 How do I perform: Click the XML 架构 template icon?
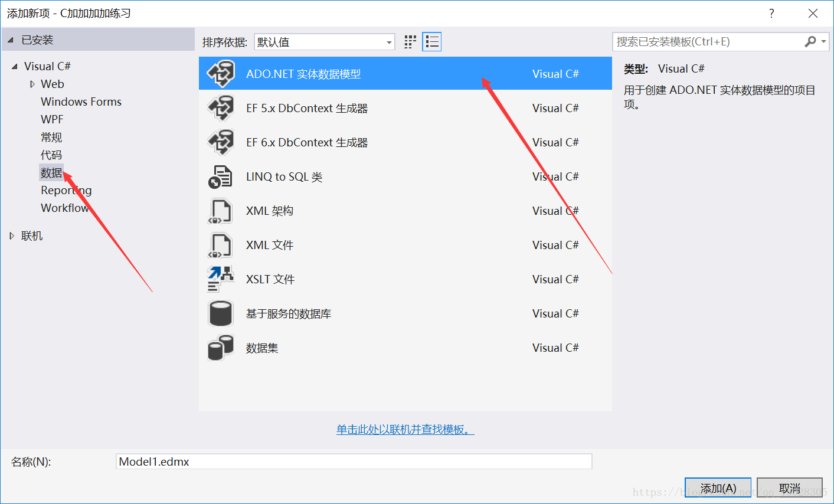(220, 211)
